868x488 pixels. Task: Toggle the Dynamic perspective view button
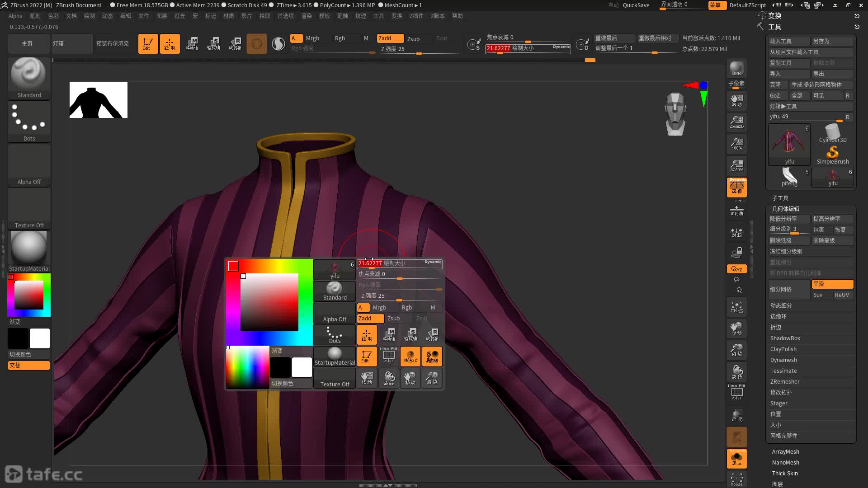736,187
